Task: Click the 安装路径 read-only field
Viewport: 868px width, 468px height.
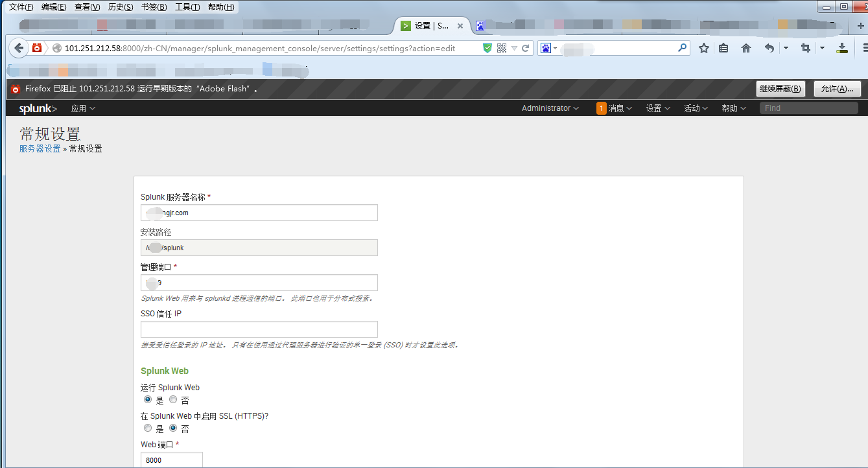Action: [259, 248]
